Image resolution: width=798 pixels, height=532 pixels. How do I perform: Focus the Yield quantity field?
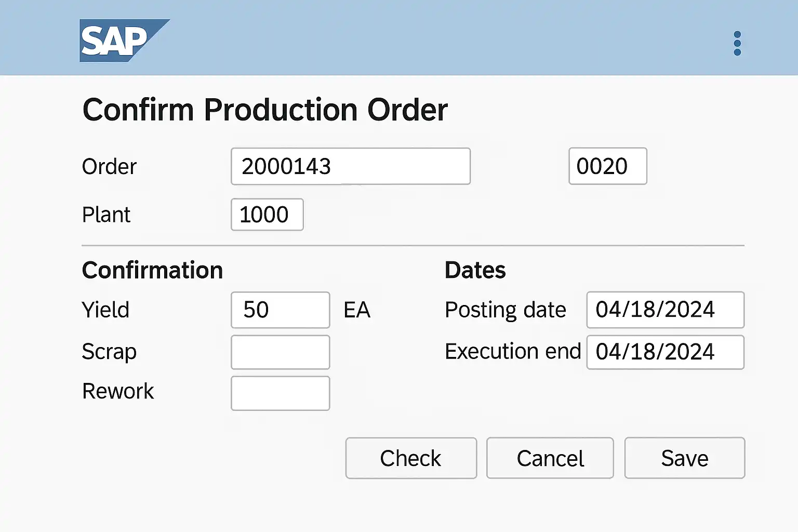click(x=280, y=310)
